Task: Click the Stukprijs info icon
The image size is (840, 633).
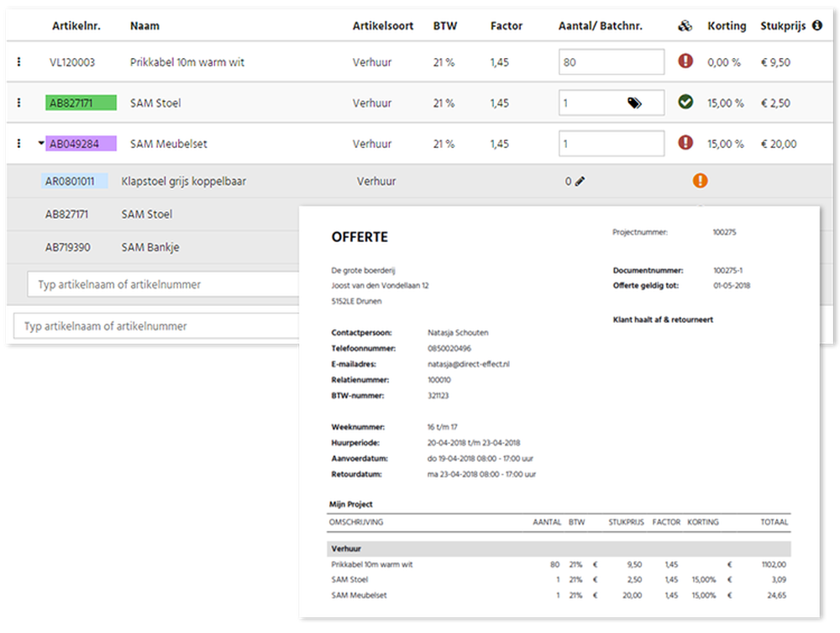Action: click(817, 25)
